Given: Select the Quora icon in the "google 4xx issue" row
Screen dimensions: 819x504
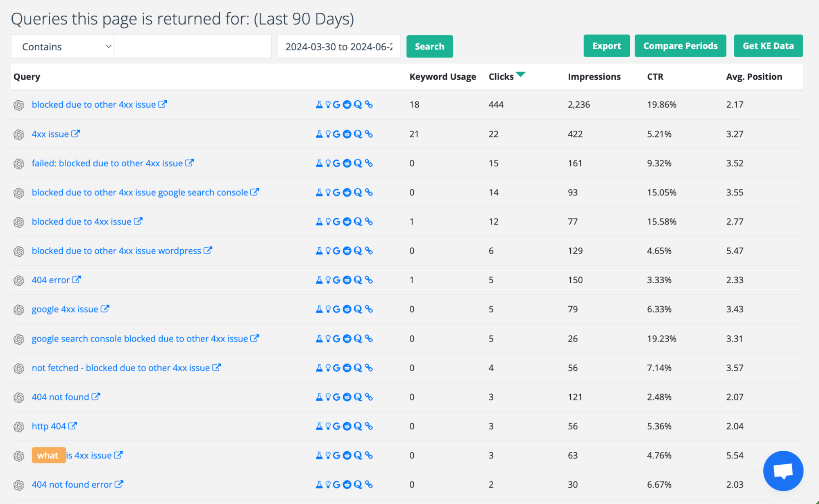Looking at the screenshot, I should [x=358, y=309].
